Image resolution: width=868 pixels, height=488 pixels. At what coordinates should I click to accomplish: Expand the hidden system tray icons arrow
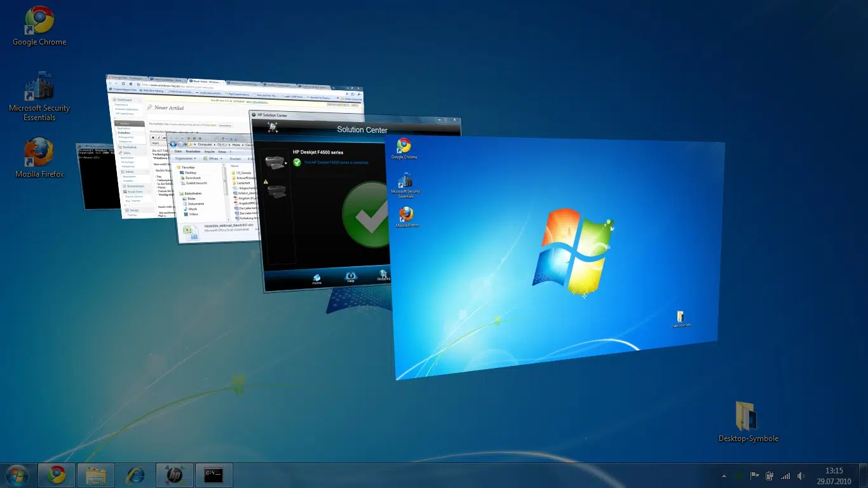(x=724, y=476)
